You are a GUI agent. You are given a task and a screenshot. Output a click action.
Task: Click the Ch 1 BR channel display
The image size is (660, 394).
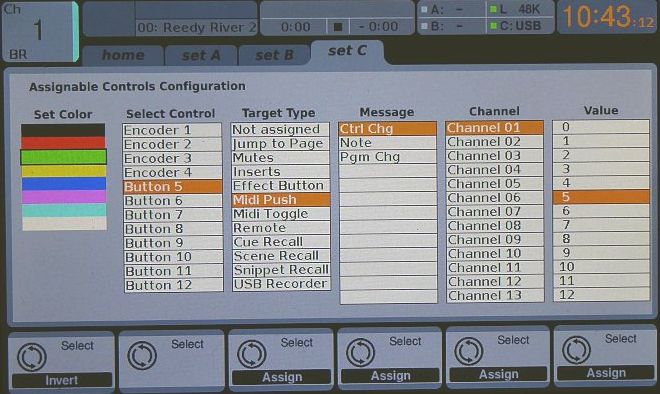coord(40,32)
